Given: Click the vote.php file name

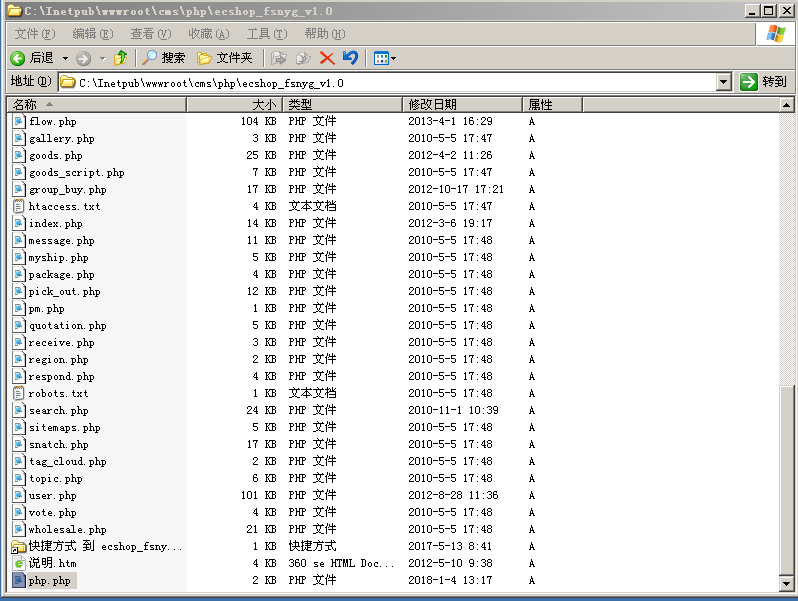Looking at the screenshot, I should [52, 512].
